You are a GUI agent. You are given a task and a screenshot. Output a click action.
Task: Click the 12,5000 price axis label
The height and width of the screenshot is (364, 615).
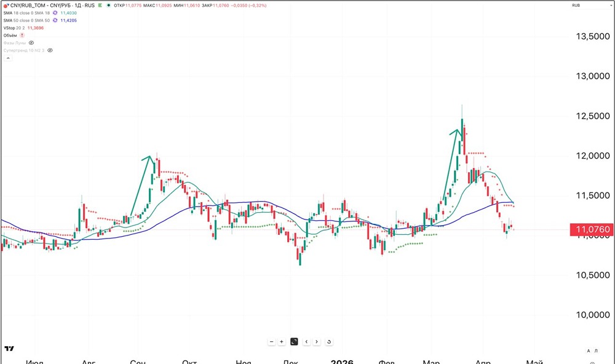pyautogui.click(x=593, y=116)
